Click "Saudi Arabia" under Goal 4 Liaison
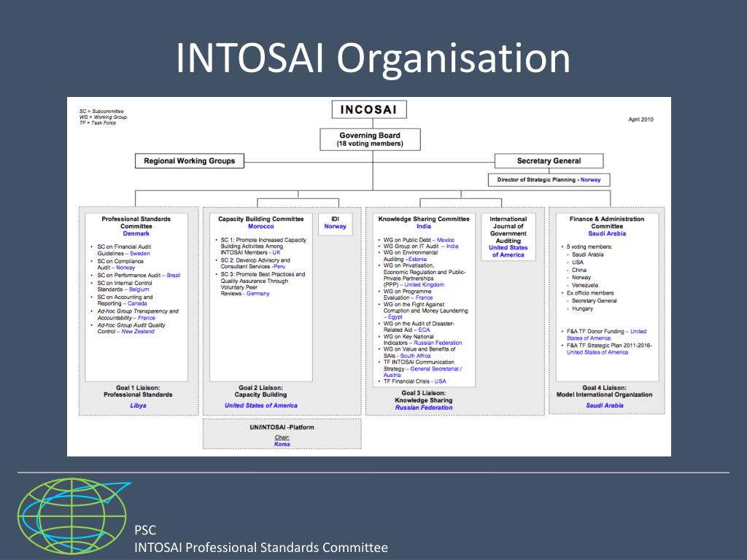 pyautogui.click(x=605, y=405)
